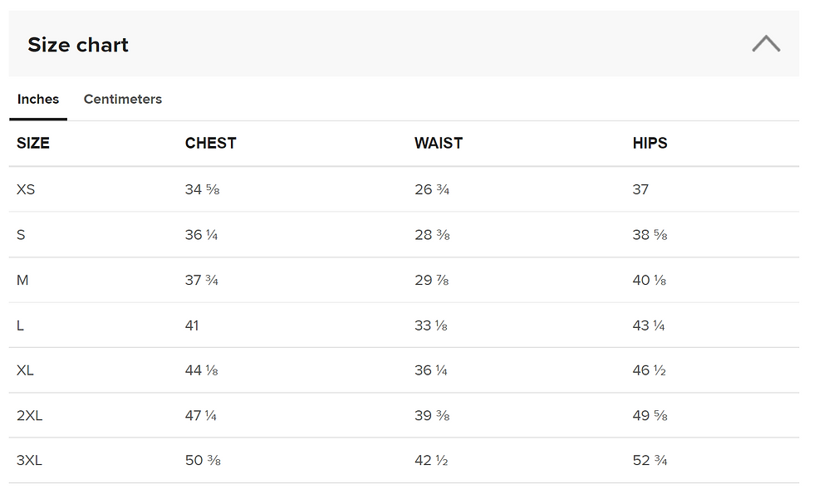814x504 pixels.
Task: Select the M size row label
Action: [x=22, y=281]
